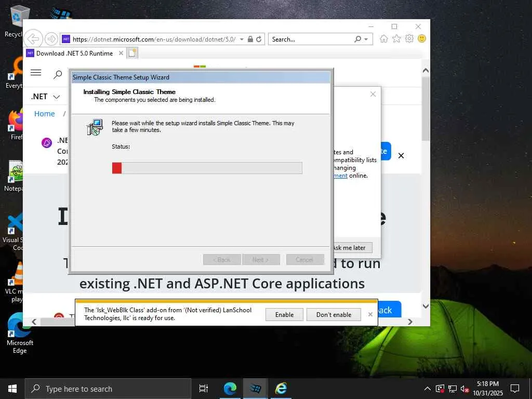Viewport: 532px width, 399px height.
Task: Click the horizontal scrollbar left arrow
Action: click(x=34, y=322)
